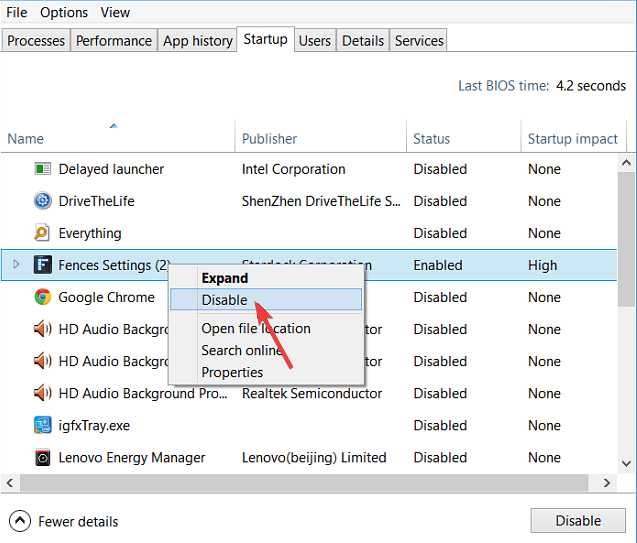Viewport: 637px width, 543px height.
Task: Click the Delayed launcher icon
Action: coord(43,169)
